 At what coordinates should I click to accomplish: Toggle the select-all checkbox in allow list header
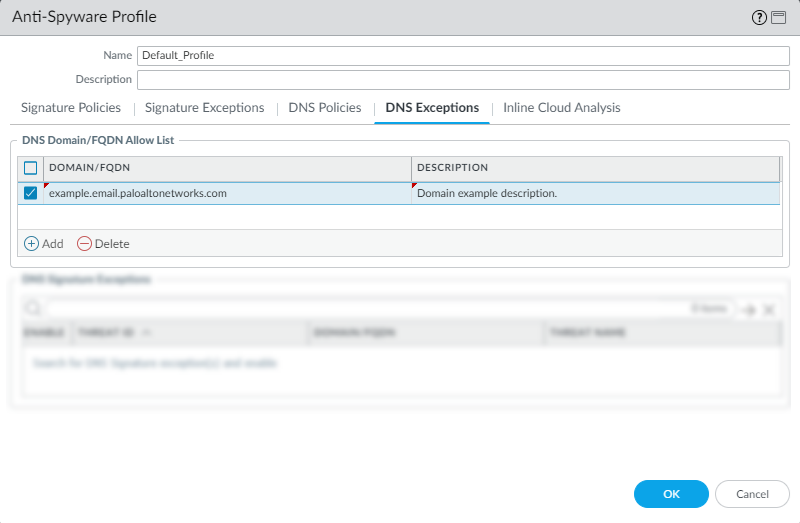pyautogui.click(x=31, y=168)
